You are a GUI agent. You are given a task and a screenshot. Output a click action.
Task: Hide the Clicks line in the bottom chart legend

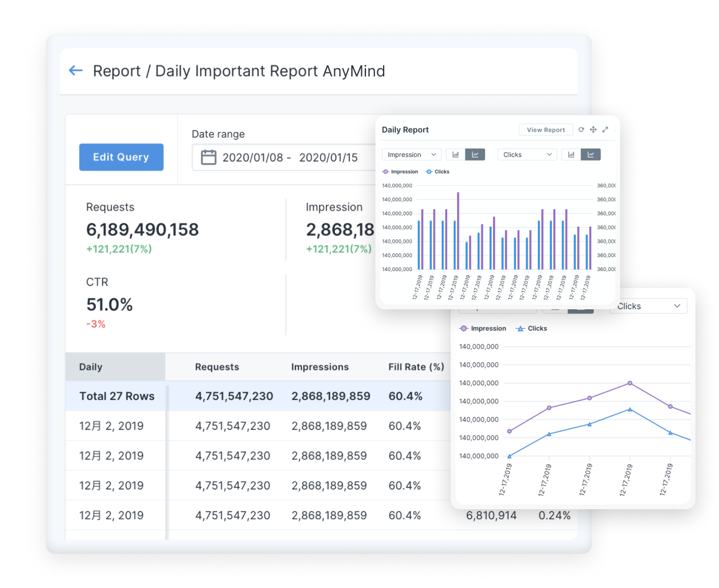click(x=531, y=328)
